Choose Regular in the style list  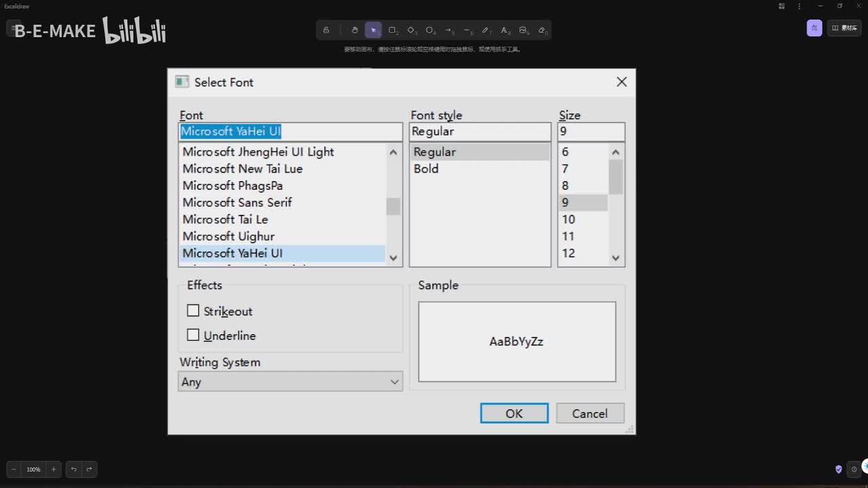point(480,152)
